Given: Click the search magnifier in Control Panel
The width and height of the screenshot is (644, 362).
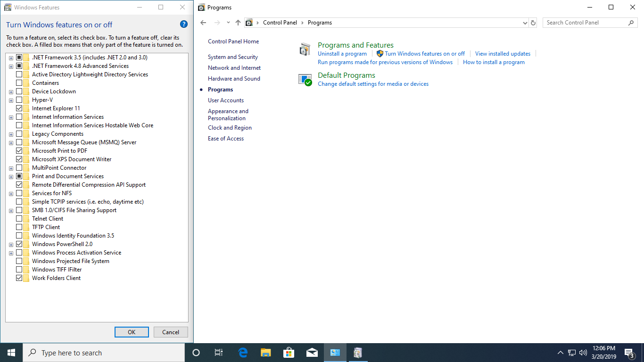Looking at the screenshot, I should 631,23.
